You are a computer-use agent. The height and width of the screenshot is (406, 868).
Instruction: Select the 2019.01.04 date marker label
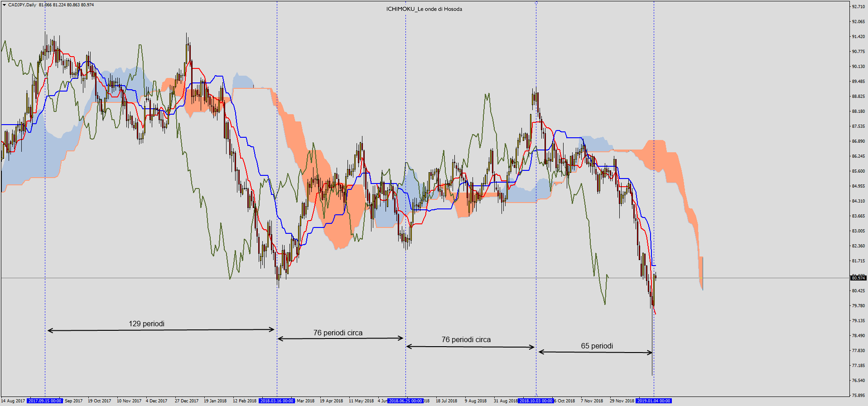point(654,401)
